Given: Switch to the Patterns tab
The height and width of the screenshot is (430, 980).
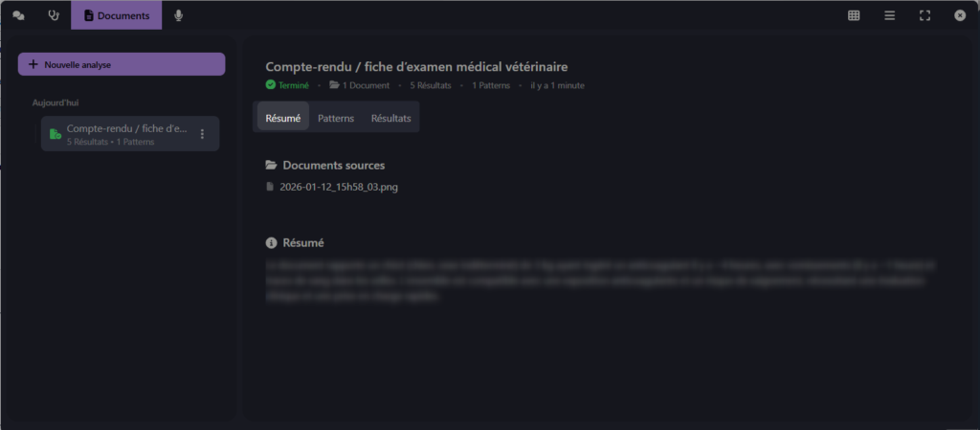Looking at the screenshot, I should coord(336,118).
